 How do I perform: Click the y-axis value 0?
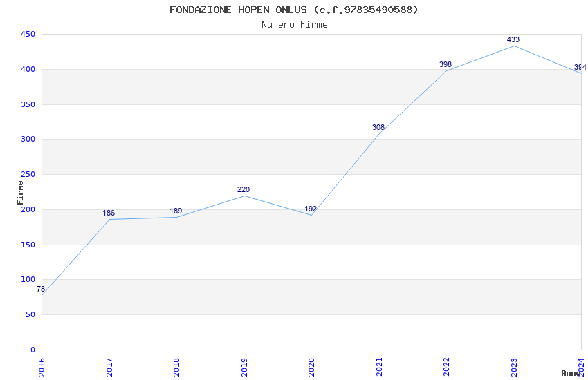coord(33,350)
